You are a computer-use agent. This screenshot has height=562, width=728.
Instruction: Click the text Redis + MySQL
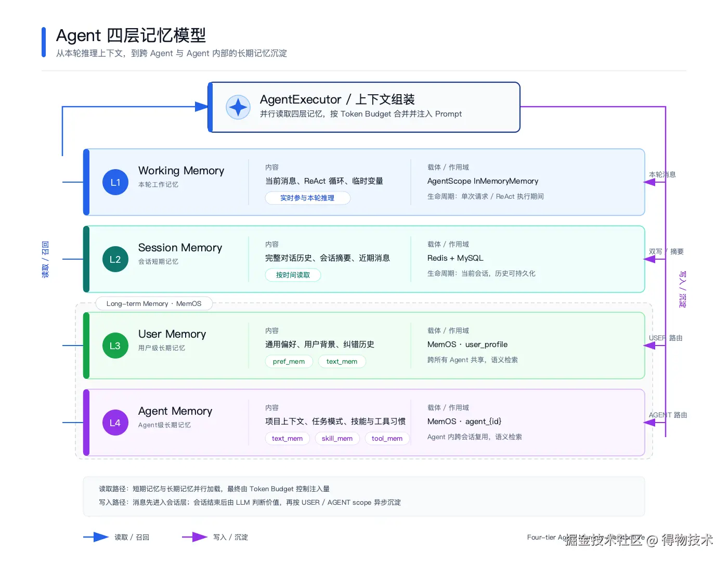[455, 258]
